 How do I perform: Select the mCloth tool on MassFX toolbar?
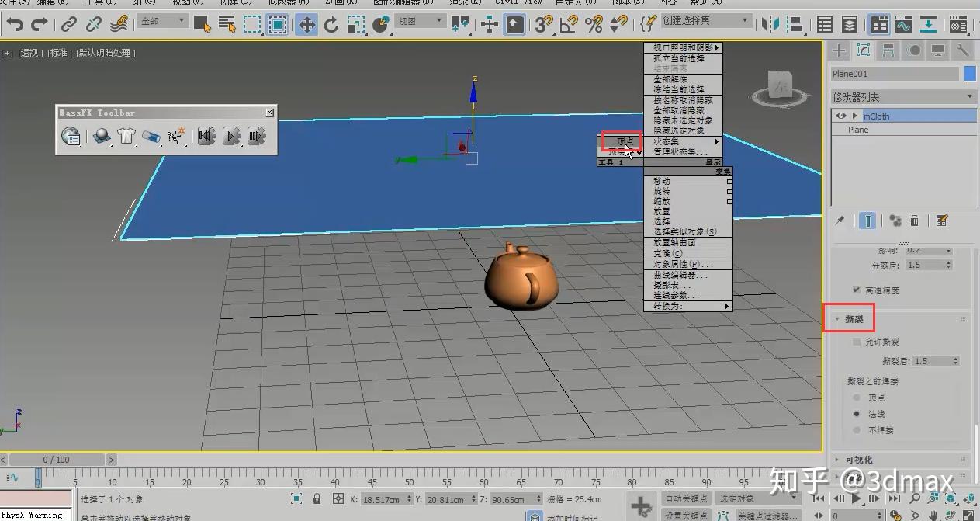[x=126, y=137]
